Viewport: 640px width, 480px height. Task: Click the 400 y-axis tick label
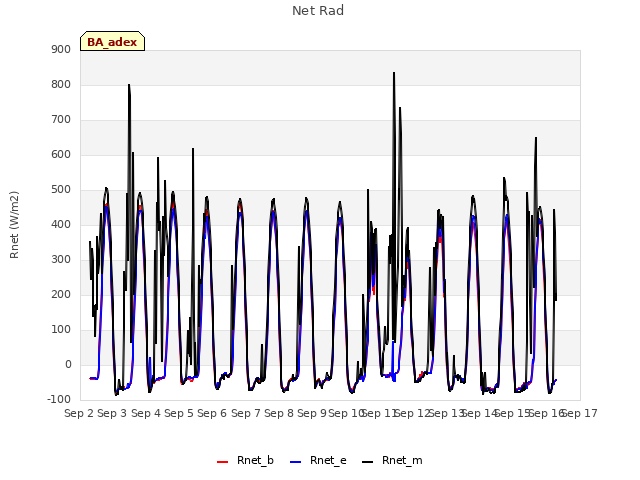pyautogui.click(x=61, y=224)
